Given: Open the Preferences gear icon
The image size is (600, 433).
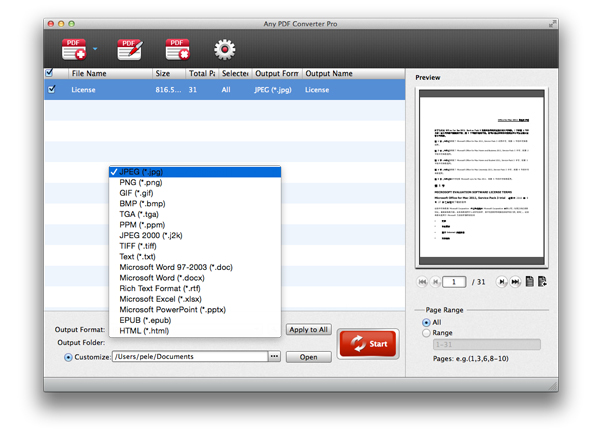Looking at the screenshot, I should [x=225, y=49].
